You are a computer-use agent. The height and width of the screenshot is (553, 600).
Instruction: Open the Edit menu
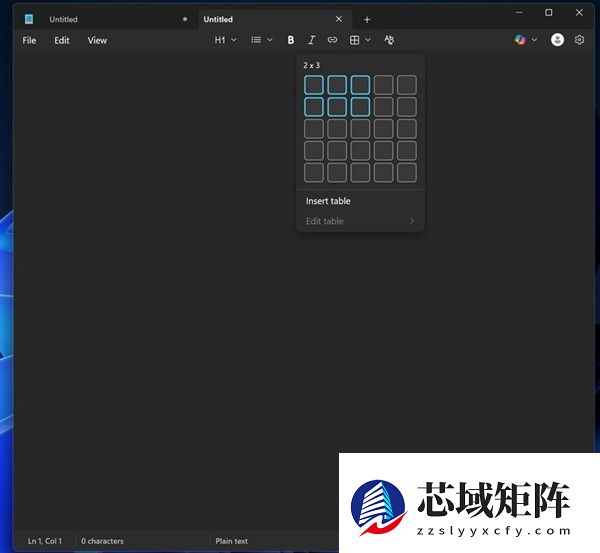coord(62,40)
